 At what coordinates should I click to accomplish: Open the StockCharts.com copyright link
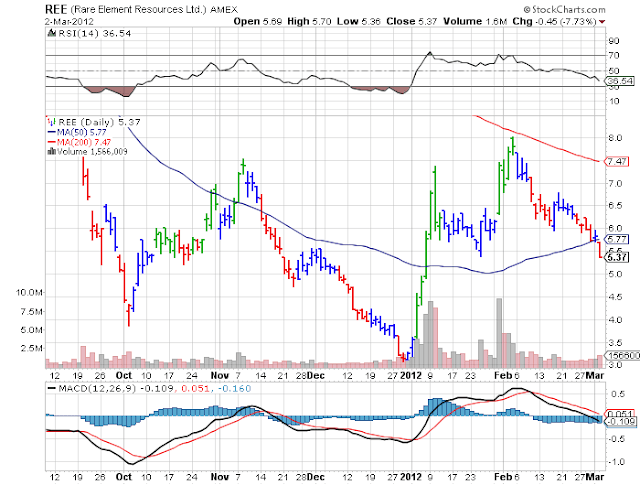pyautogui.click(x=564, y=9)
